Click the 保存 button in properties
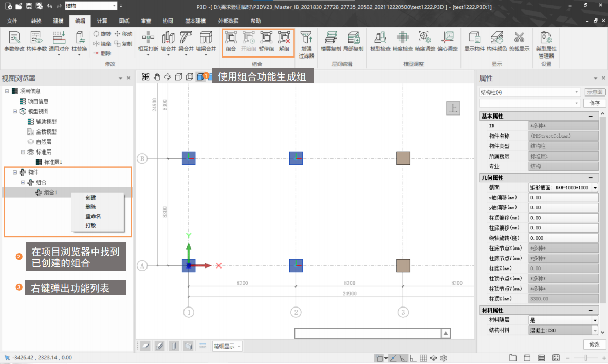 (594, 103)
